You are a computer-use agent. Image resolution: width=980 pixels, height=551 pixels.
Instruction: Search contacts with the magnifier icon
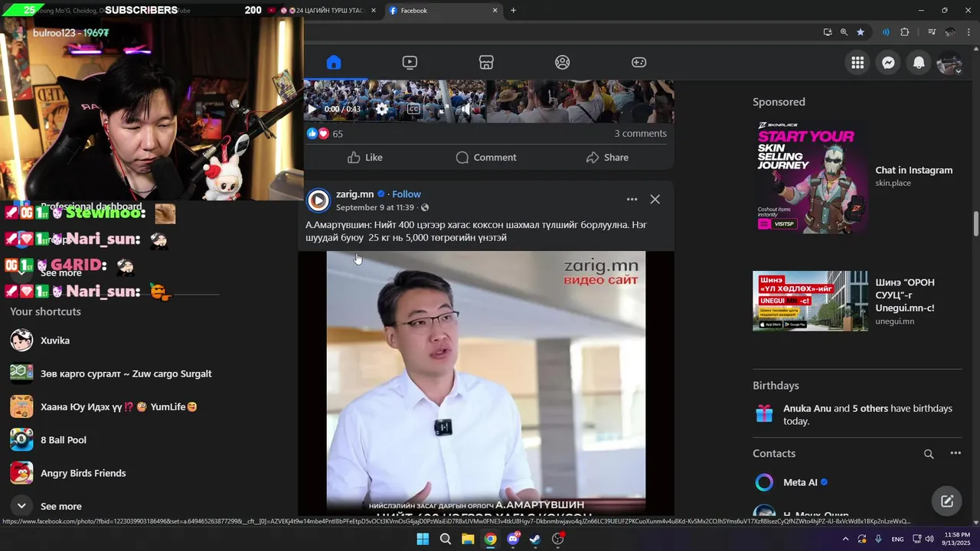[x=929, y=454]
